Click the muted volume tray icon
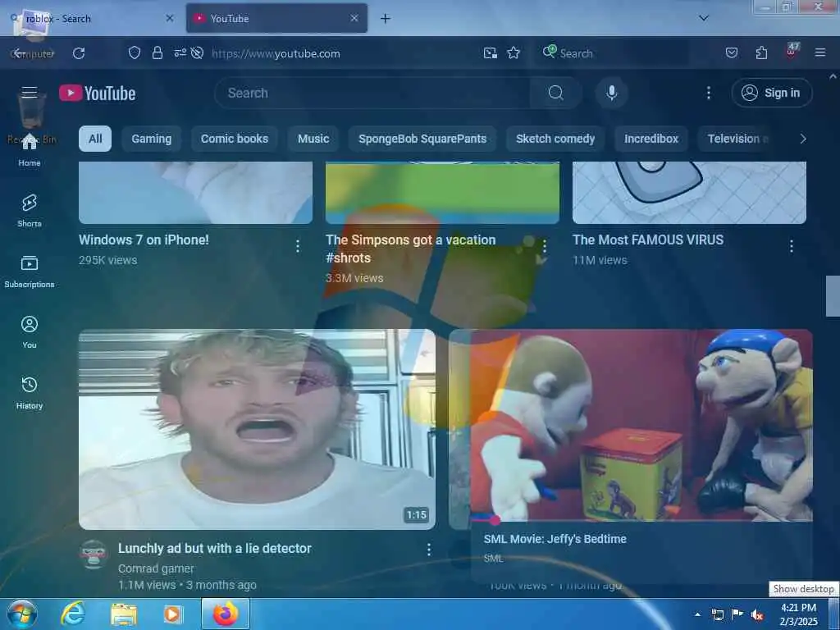 pos(757,614)
